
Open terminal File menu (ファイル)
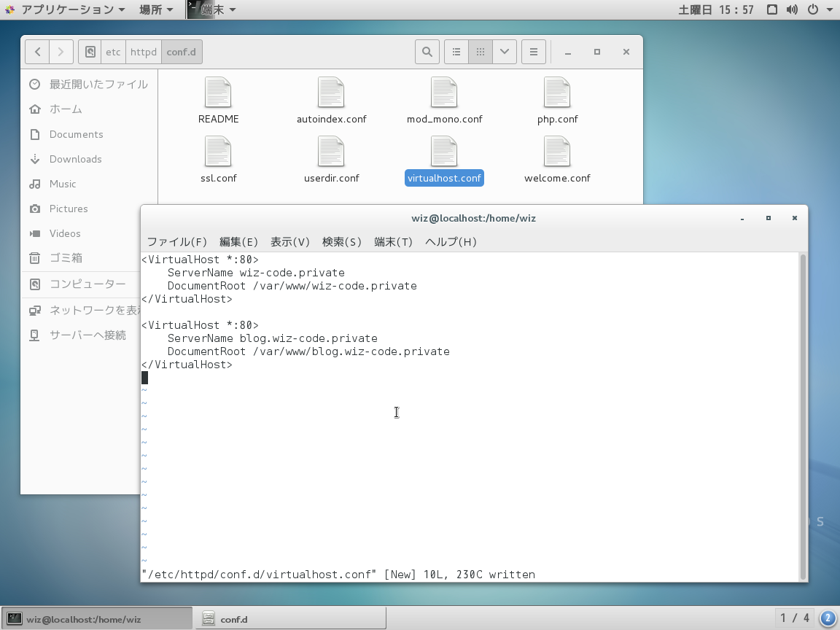(176, 241)
